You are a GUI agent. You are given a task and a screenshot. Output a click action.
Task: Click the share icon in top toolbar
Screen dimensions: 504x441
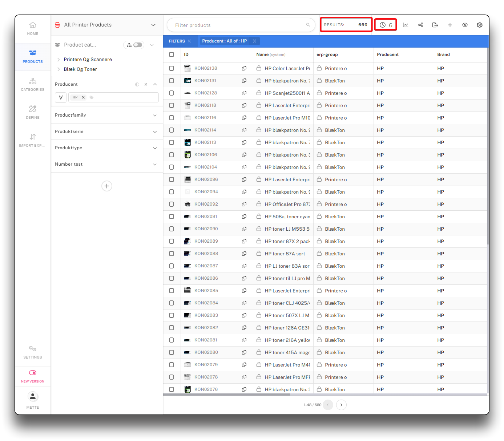click(420, 25)
